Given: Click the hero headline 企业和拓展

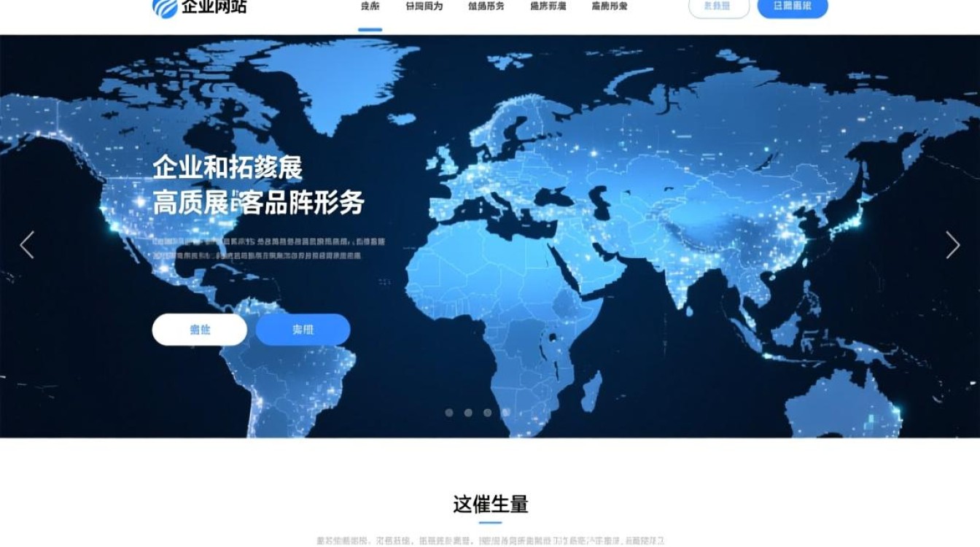Looking at the screenshot, I should tap(227, 168).
